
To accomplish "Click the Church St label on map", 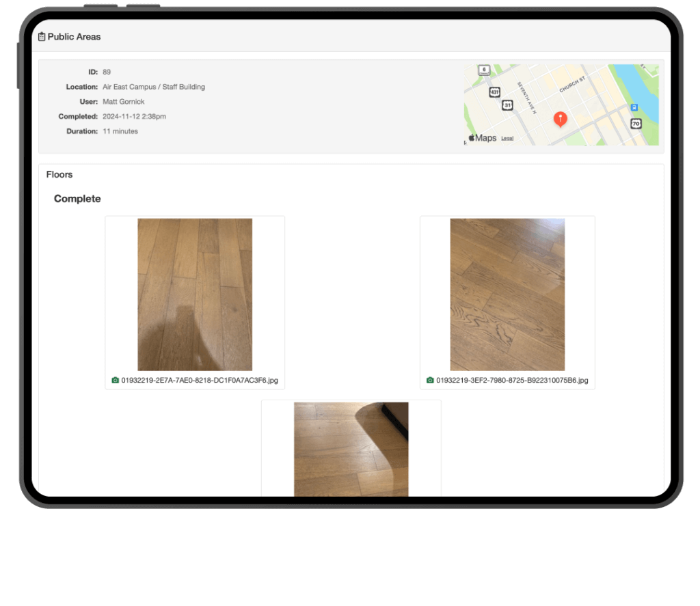I will pos(572,85).
